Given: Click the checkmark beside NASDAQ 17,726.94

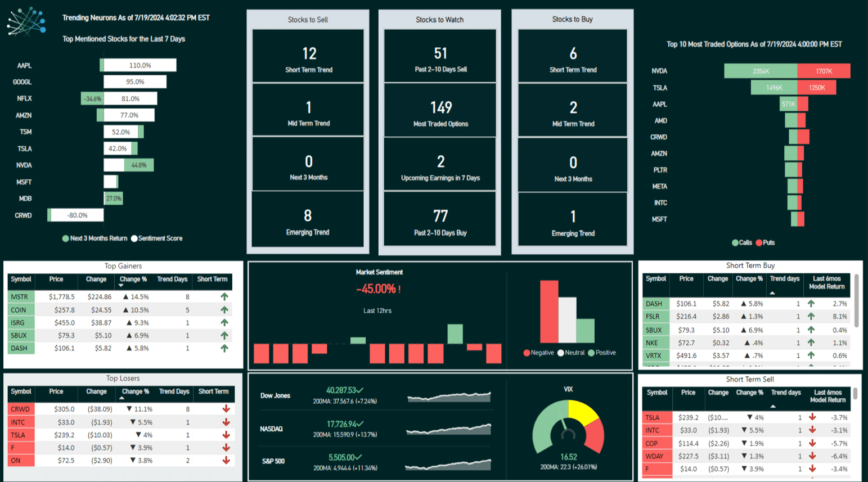Looking at the screenshot, I should (360, 424).
